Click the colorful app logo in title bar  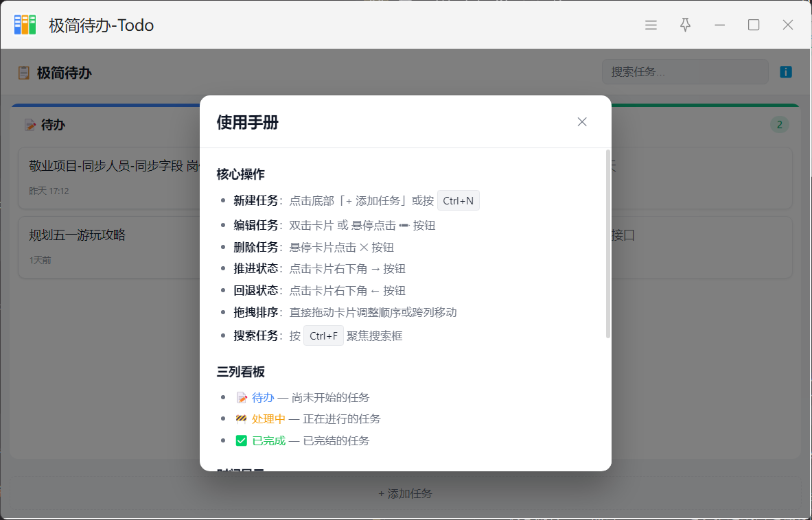[25, 25]
